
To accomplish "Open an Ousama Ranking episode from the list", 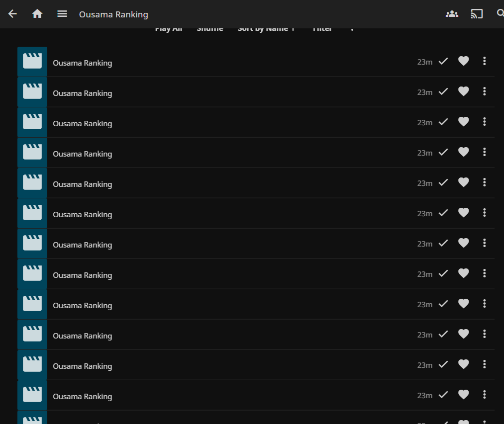I will pyautogui.click(x=83, y=63).
